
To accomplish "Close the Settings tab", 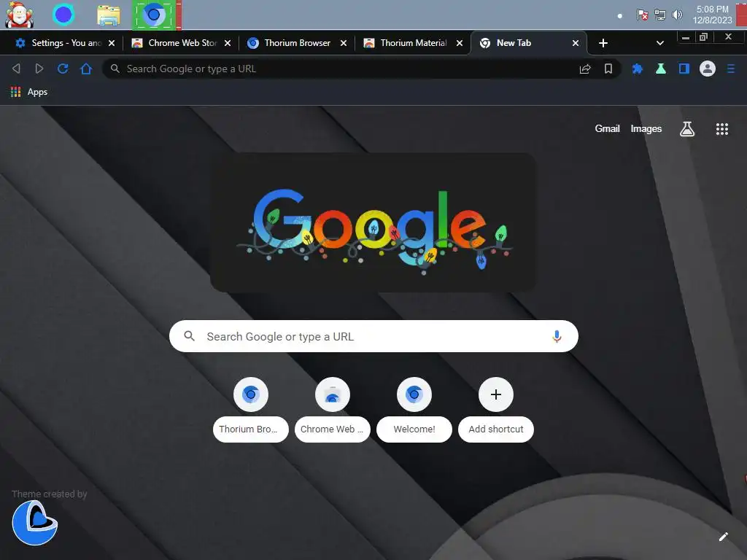I will point(112,43).
